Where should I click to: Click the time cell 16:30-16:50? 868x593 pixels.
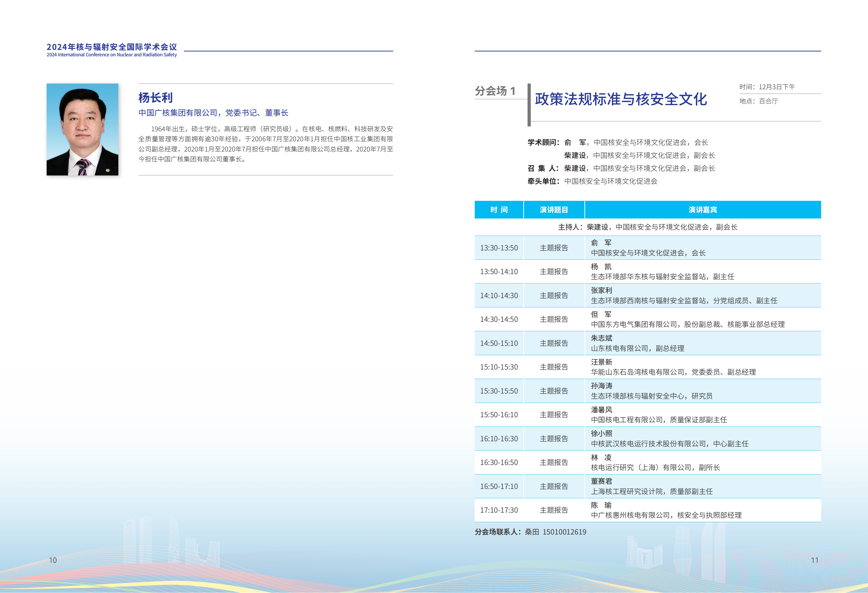[x=499, y=462]
